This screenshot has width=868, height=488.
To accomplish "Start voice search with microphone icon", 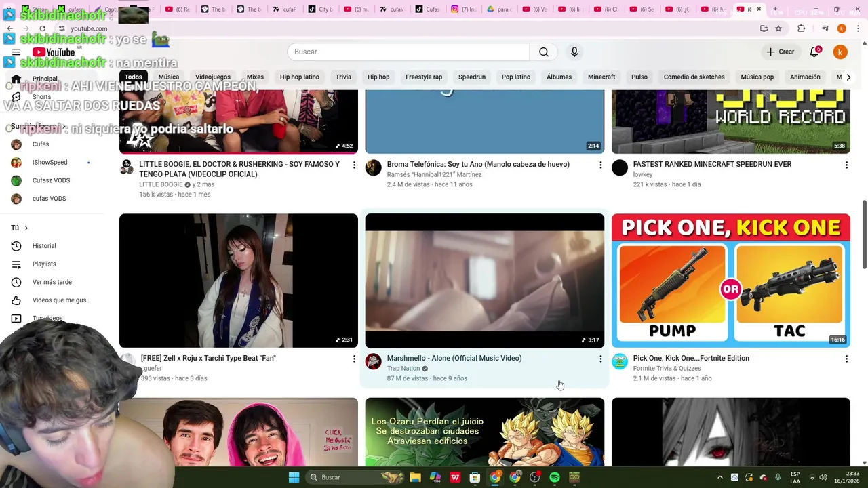I will pyautogui.click(x=574, y=52).
